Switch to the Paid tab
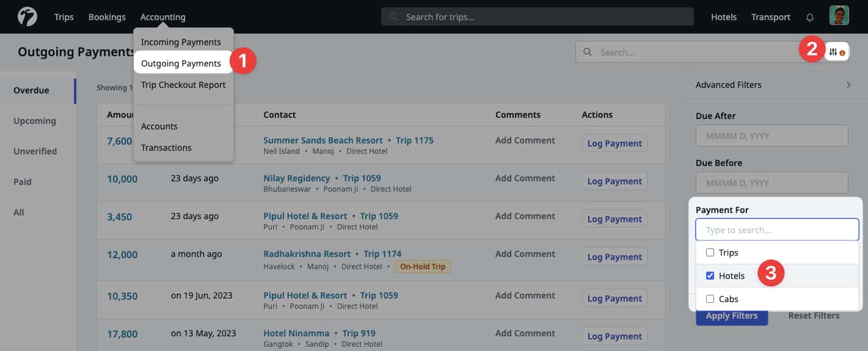Image resolution: width=868 pixels, height=351 pixels. [x=23, y=182]
